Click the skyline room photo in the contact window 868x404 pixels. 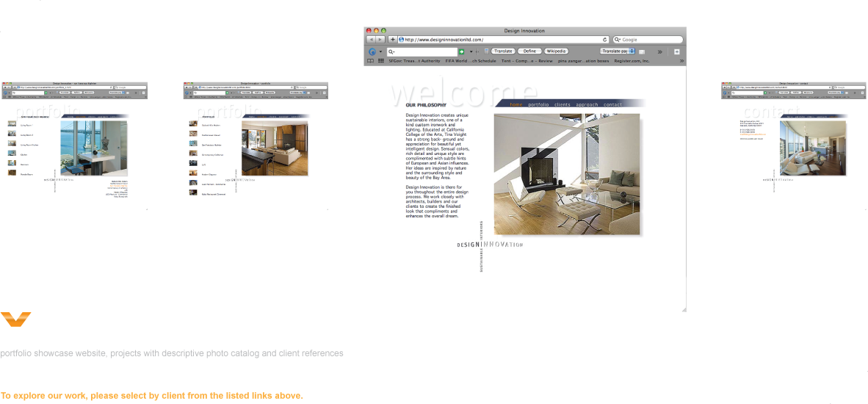pyautogui.click(x=813, y=148)
